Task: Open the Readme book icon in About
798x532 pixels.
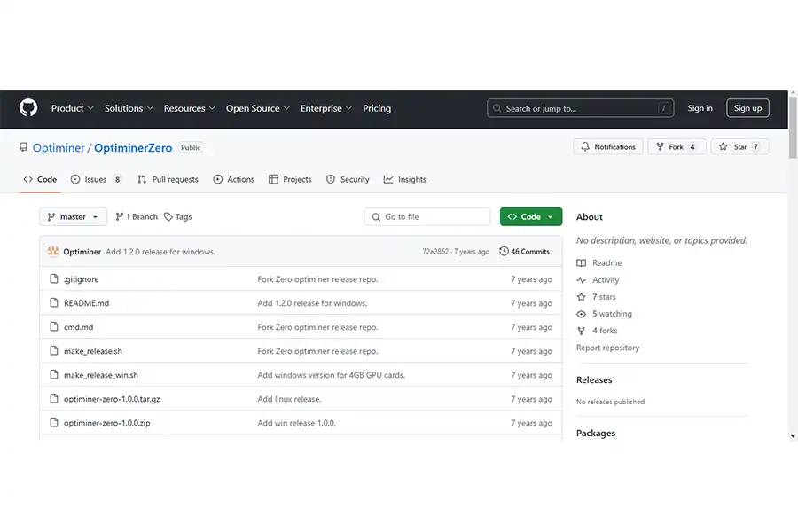Action: pos(581,262)
